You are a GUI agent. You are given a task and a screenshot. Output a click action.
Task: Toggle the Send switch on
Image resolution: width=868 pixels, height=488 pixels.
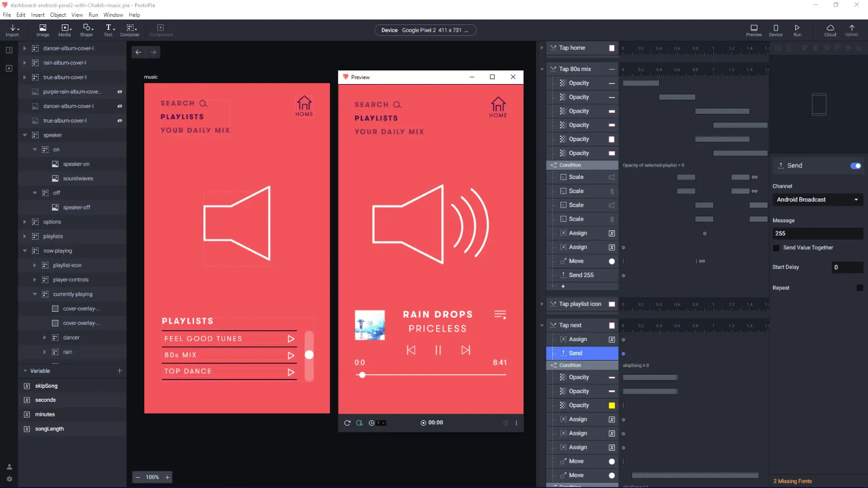(856, 165)
